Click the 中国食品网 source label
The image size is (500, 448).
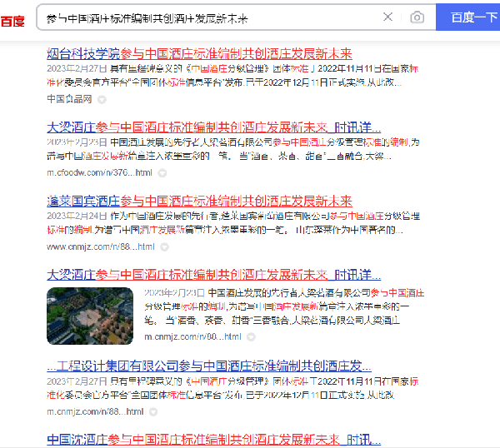click(x=69, y=99)
